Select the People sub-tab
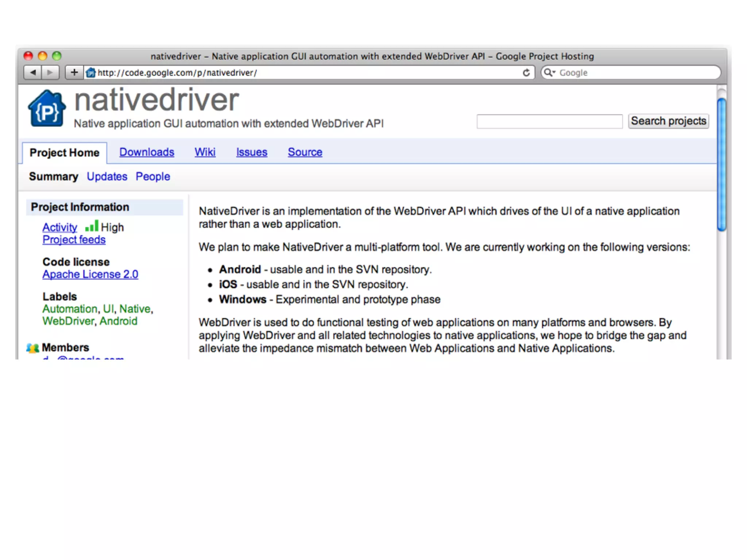 click(152, 176)
